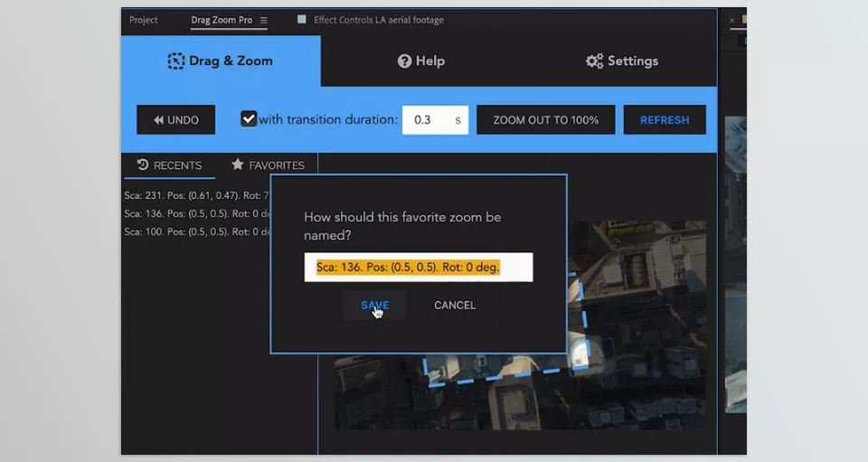The image size is (868, 462).
Task: Edit the transition duration value field
Action: coord(435,119)
